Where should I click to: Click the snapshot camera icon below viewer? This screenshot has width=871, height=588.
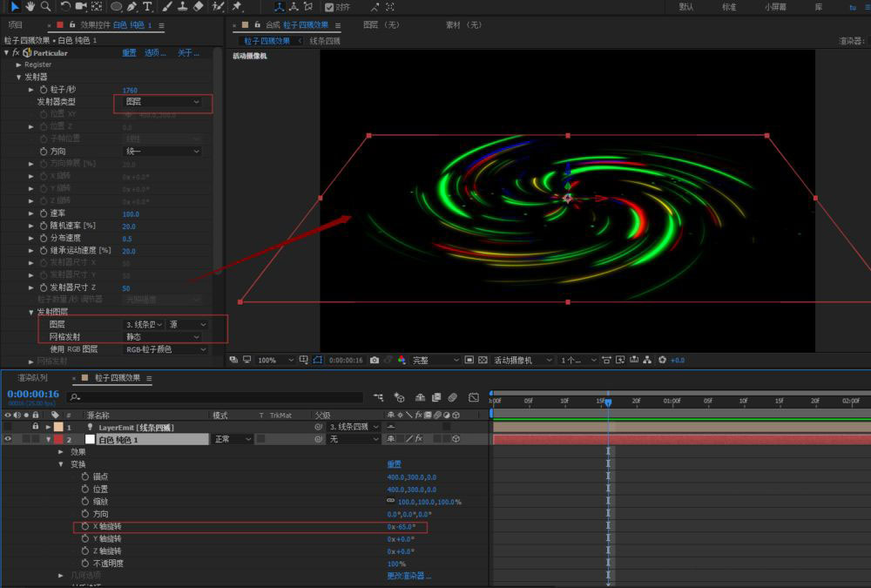375,360
